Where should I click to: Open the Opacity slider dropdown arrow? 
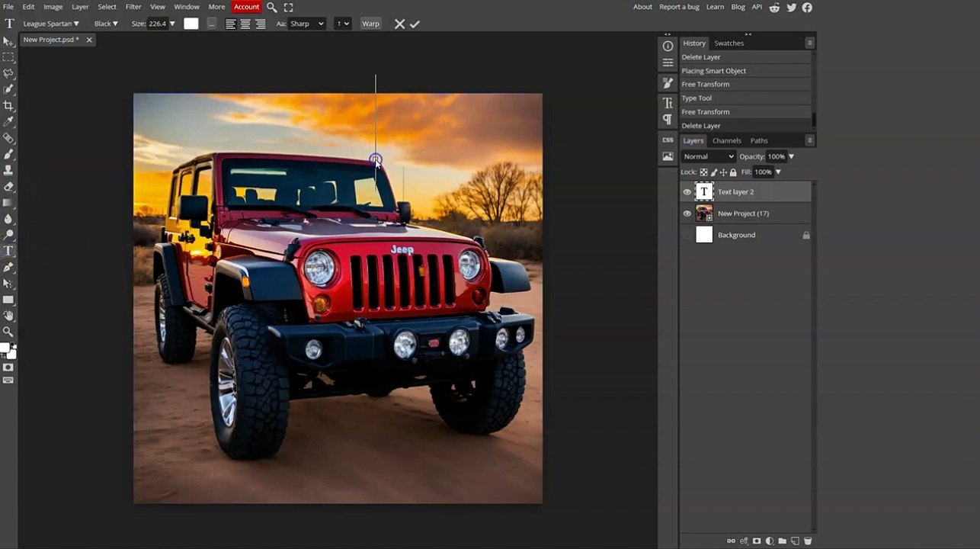[x=791, y=156]
